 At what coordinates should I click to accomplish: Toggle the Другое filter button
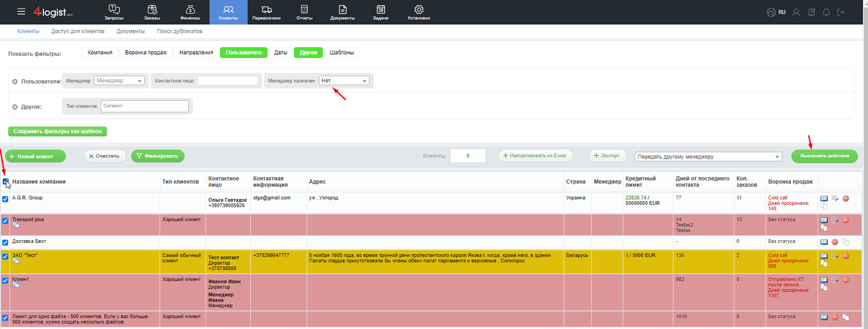tap(308, 53)
